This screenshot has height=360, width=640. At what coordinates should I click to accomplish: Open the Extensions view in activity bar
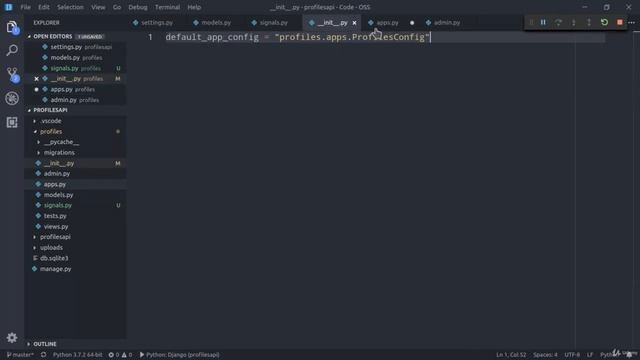point(12,122)
